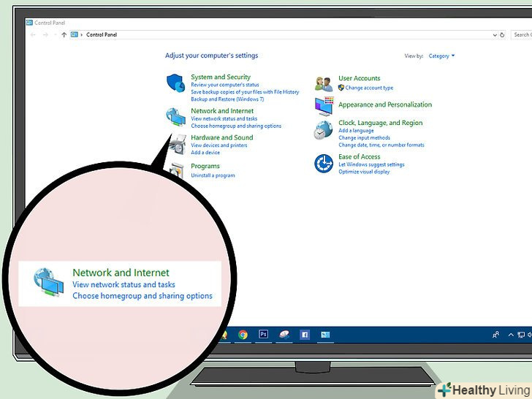532x399 pixels.
Task: Click Change date, time, or number formats
Action: (381, 145)
